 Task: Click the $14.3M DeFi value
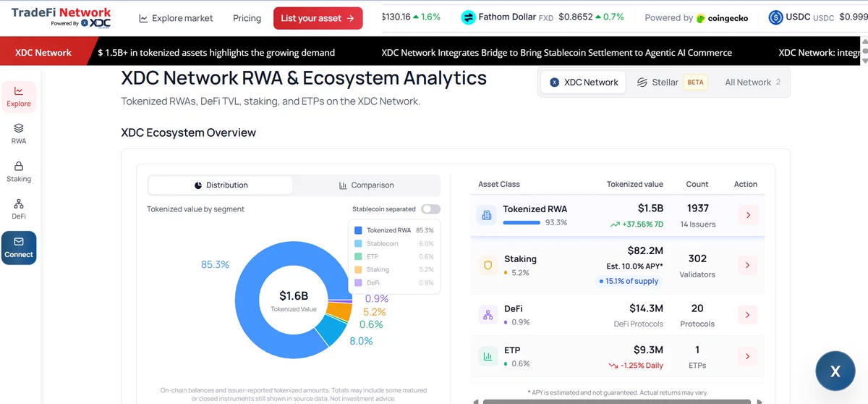[646, 308]
